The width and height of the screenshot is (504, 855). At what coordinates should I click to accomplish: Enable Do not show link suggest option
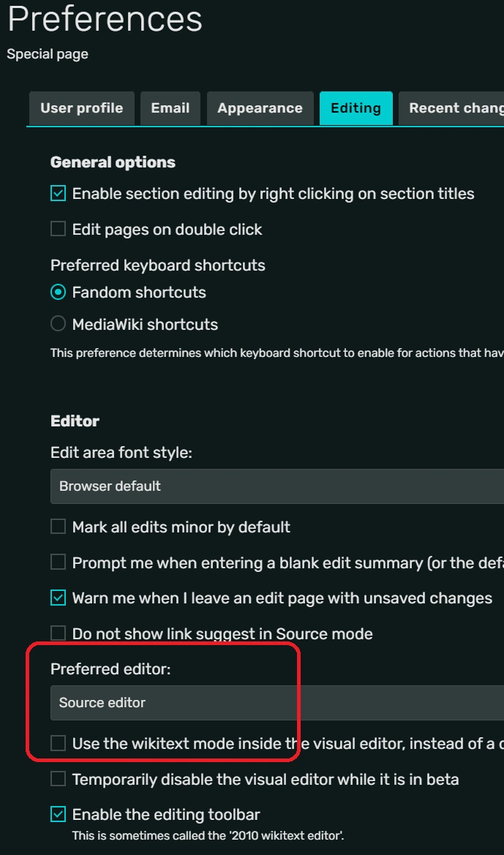click(x=57, y=633)
